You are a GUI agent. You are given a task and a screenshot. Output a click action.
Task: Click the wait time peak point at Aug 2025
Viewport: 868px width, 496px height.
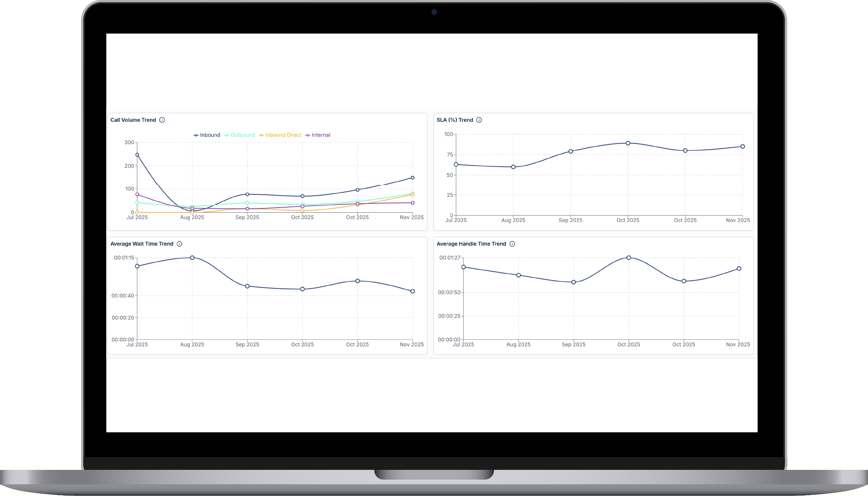click(192, 258)
